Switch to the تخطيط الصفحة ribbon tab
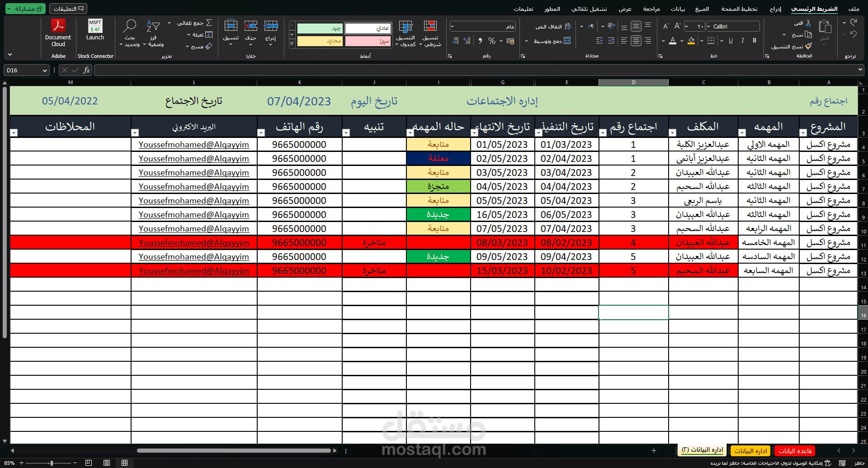The width and height of the screenshot is (868, 468). pos(739,9)
